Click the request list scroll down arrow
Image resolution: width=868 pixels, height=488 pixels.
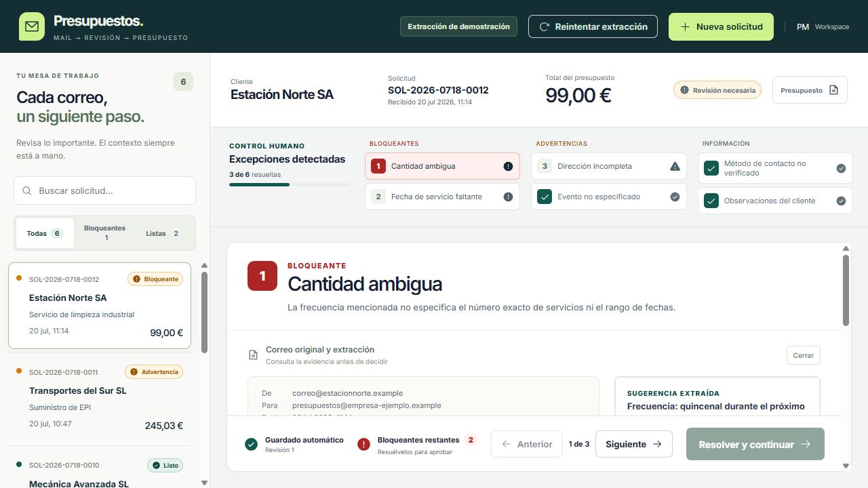[204, 483]
